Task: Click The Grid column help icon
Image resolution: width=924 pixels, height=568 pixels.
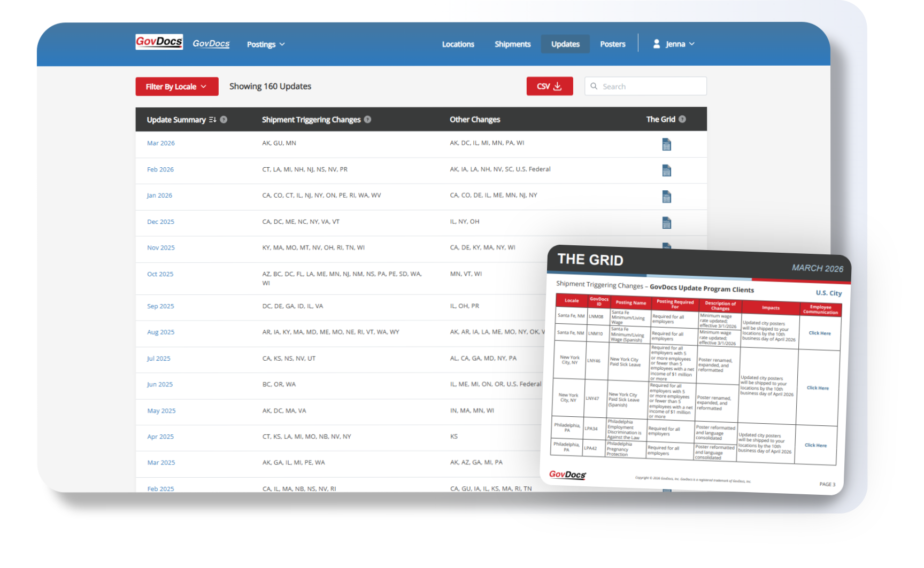Action: [x=682, y=119]
